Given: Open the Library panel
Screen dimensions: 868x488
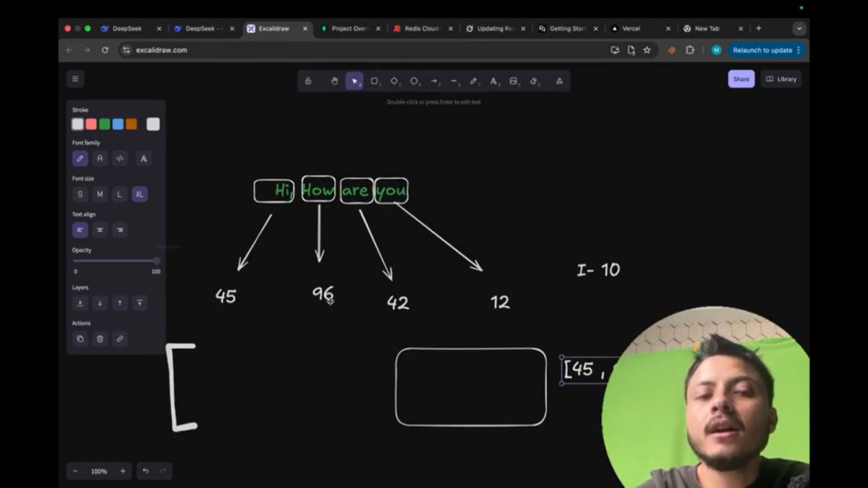Looking at the screenshot, I should 781,79.
